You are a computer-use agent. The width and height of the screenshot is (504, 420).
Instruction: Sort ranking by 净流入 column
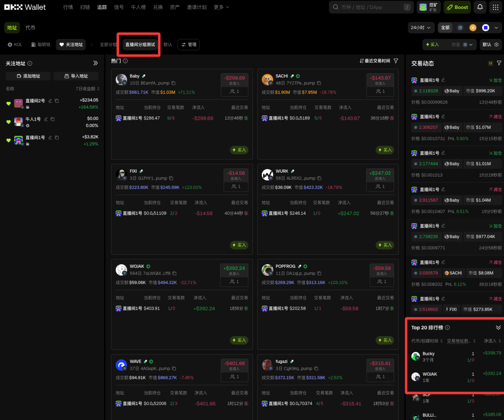493,341
